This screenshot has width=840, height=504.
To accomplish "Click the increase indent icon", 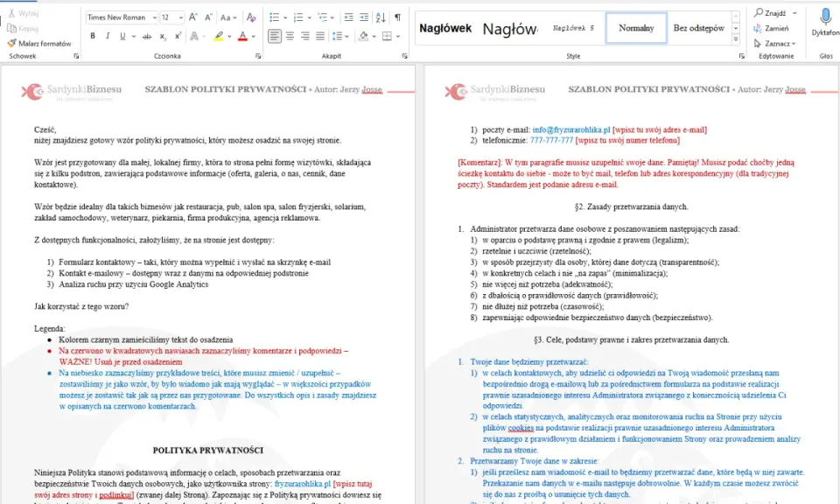I will pos(364,17).
